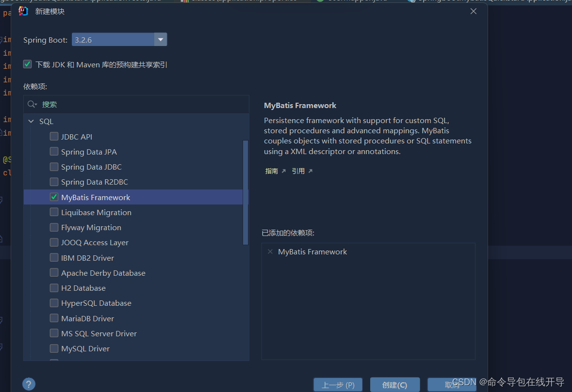Remove MyBatis Framework from added dependencies
Screen dimensions: 572x392
270,251
